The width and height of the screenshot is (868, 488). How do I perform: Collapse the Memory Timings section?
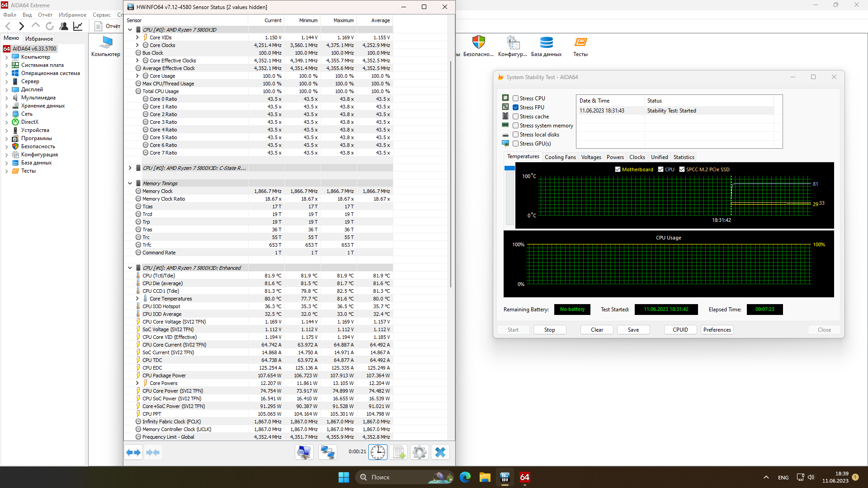coord(130,183)
